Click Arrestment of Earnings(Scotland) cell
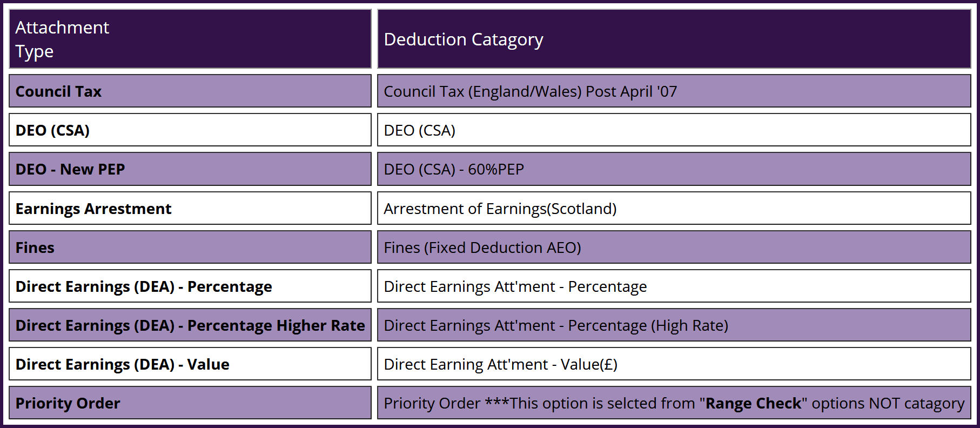980x428 pixels. [x=500, y=209]
